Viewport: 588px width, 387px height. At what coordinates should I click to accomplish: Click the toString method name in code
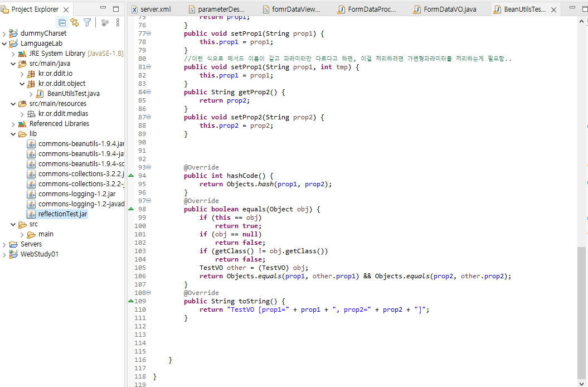254,301
